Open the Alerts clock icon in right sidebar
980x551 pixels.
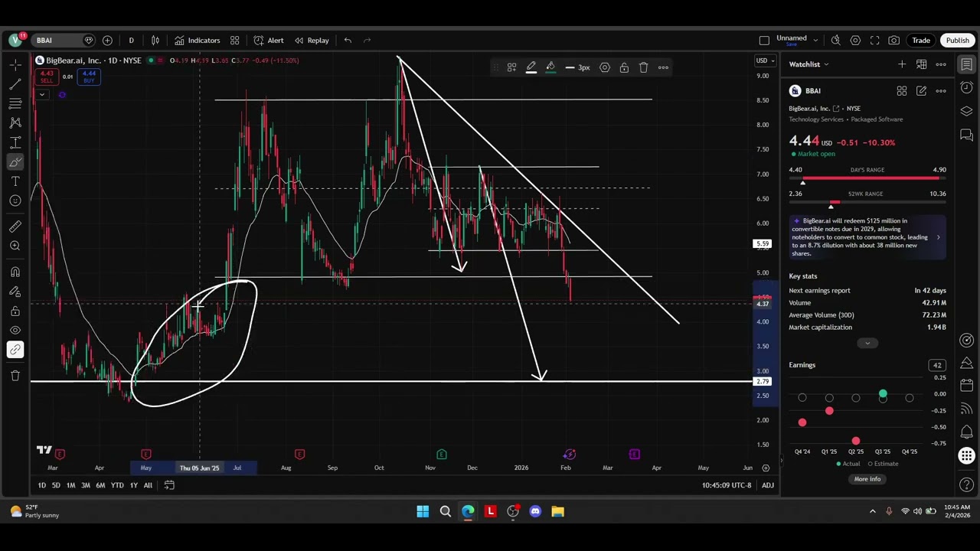967,88
